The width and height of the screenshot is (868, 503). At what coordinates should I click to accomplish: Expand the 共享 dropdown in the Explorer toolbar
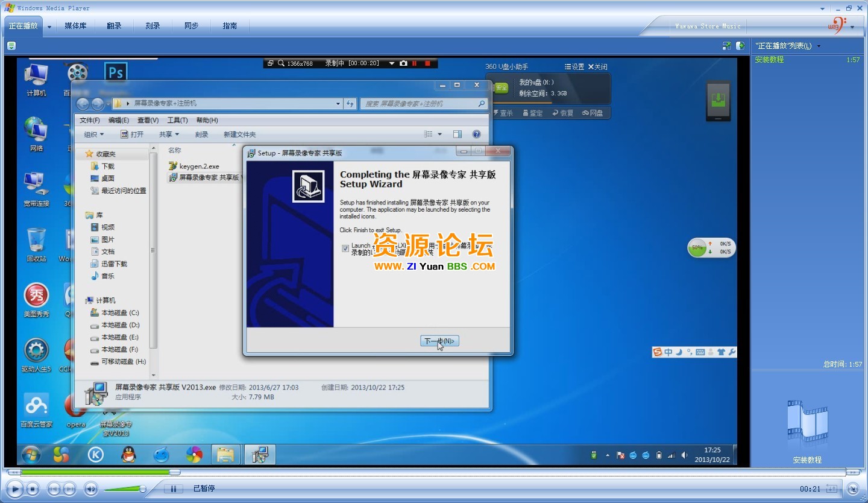[169, 134]
